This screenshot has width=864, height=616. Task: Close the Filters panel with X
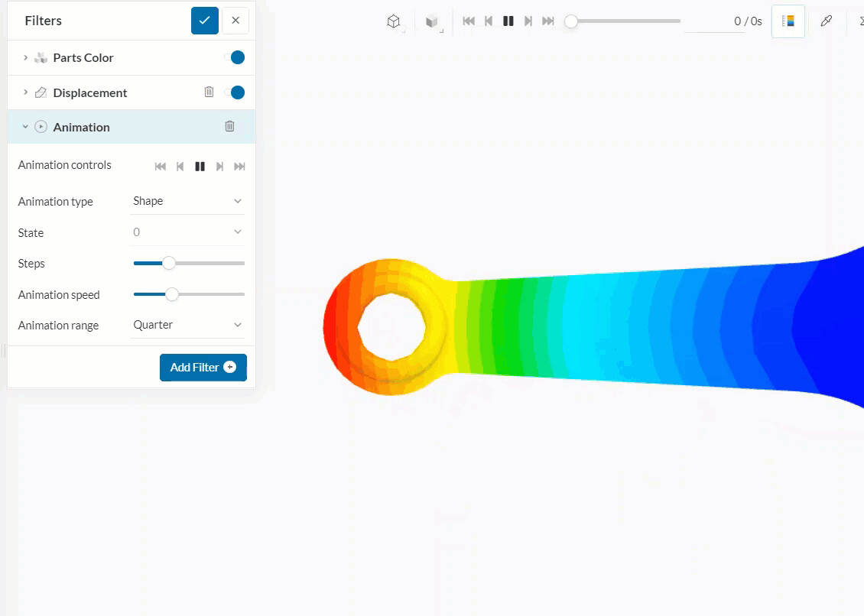(x=235, y=21)
